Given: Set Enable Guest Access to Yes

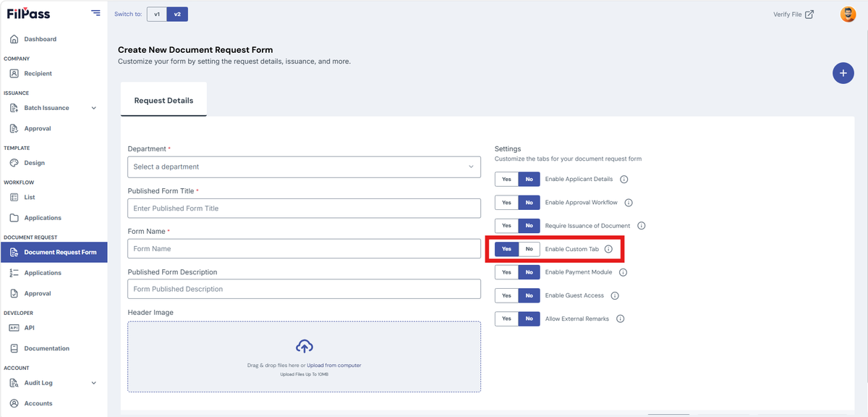Looking at the screenshot, I should (506, 295).
